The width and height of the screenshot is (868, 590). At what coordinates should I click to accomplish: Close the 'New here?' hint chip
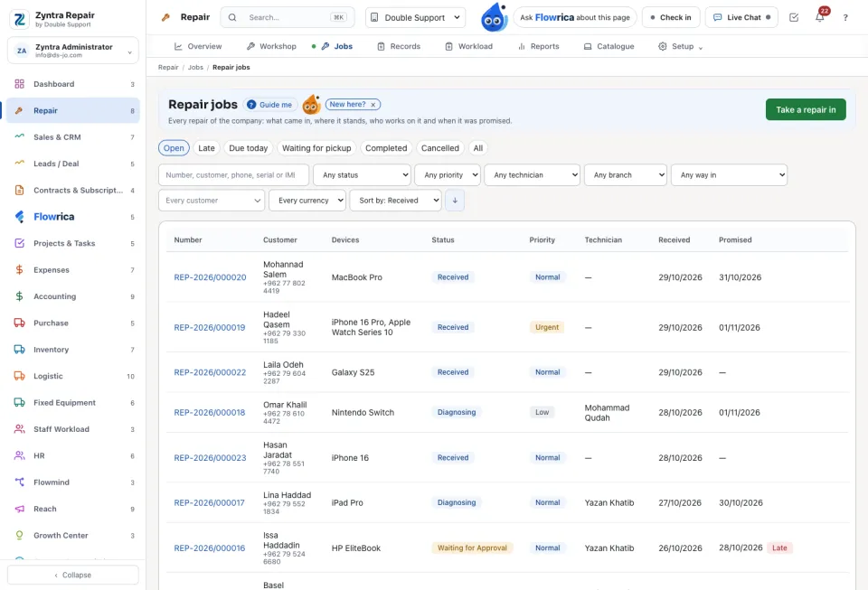tap(373, 105)
